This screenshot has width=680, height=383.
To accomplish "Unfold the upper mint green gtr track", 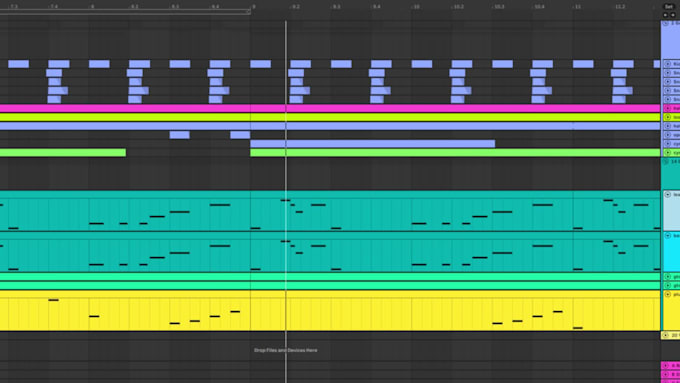I will [668, 277].
